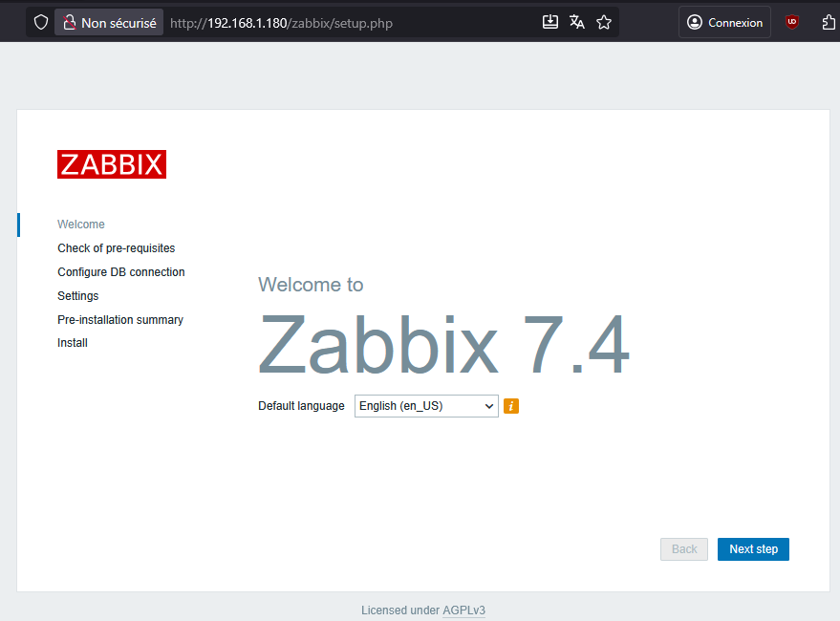Open the extensions puzzle icon
Screen dimensions: 840x621
[829, 23]
